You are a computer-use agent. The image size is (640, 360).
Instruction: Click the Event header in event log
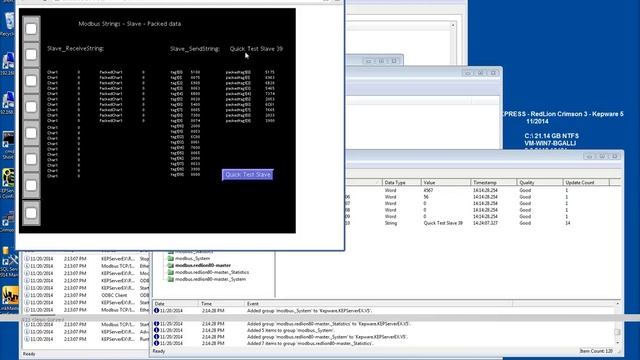pos(378,304)
